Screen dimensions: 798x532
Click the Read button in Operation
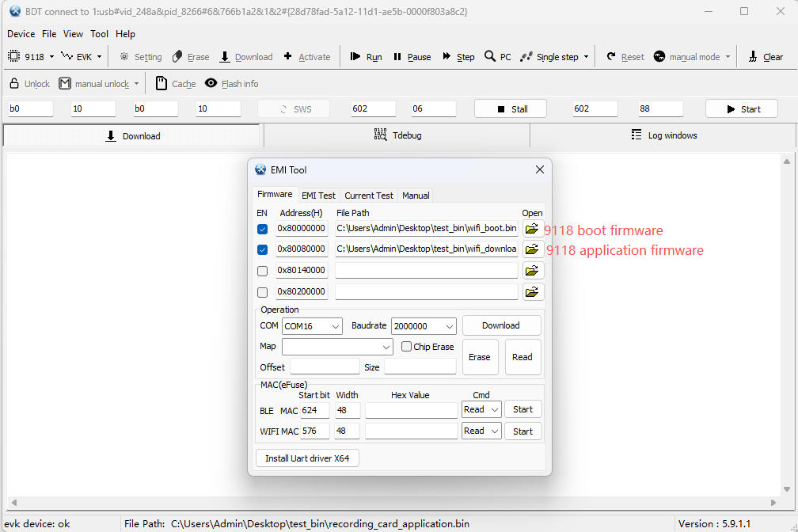(522, 357)
